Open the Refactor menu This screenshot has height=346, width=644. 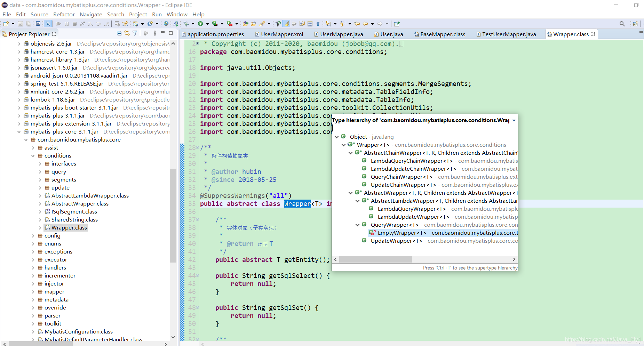coord(64,14)
